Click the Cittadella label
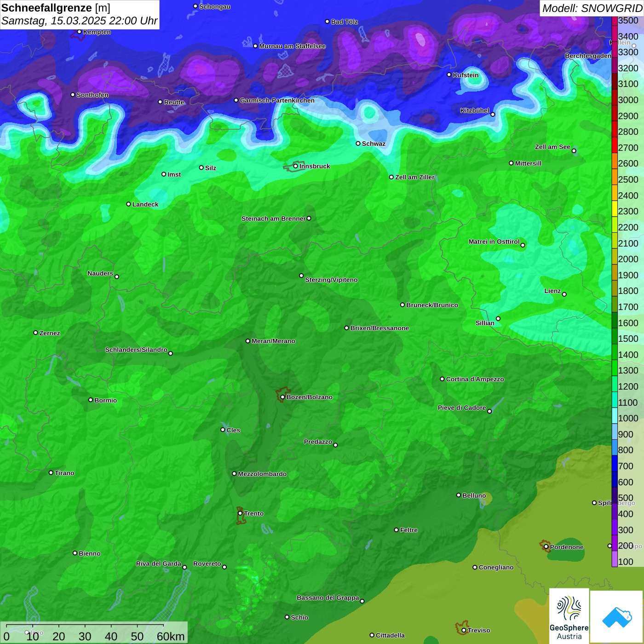This screenshot has height=644, width=644. point(390,635)
